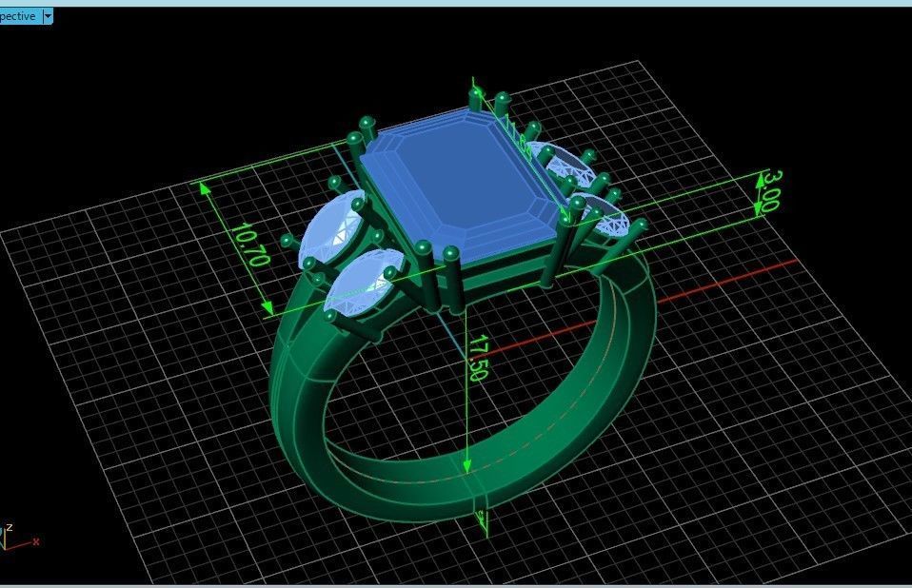Select the 10.70 dimension annotation
Viewport: 912px width, 588px height.
251,244
